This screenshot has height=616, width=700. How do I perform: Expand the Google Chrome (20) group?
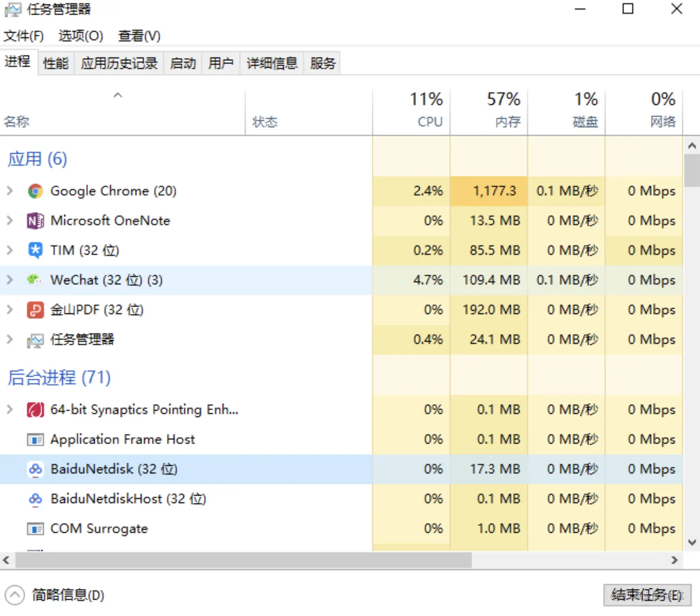click(10, 191)
